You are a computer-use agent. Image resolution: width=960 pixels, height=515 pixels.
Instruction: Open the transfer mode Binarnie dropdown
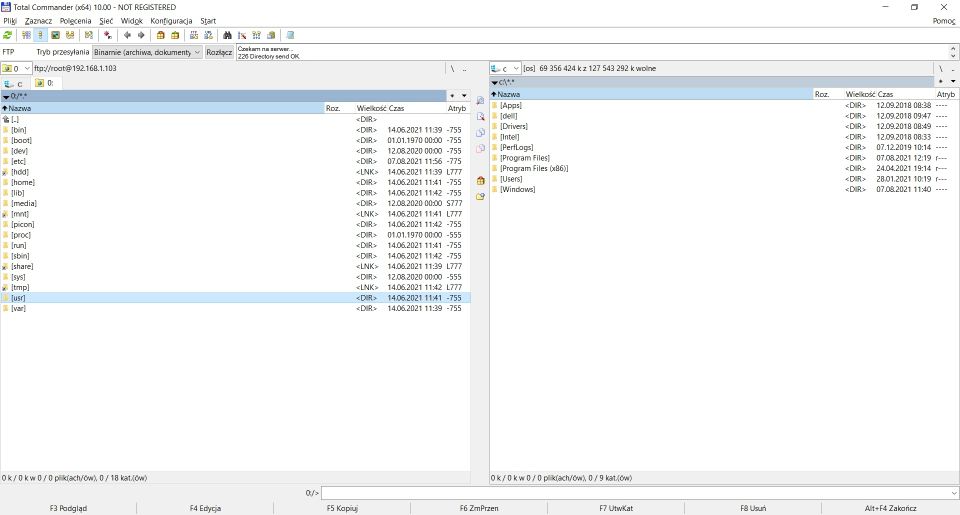click(147, 52)
